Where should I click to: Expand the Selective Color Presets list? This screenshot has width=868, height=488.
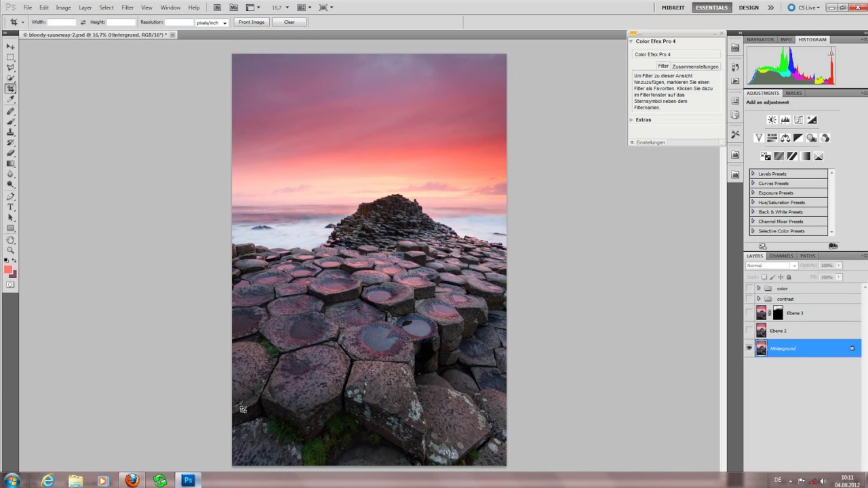click(x=753, y=230)
